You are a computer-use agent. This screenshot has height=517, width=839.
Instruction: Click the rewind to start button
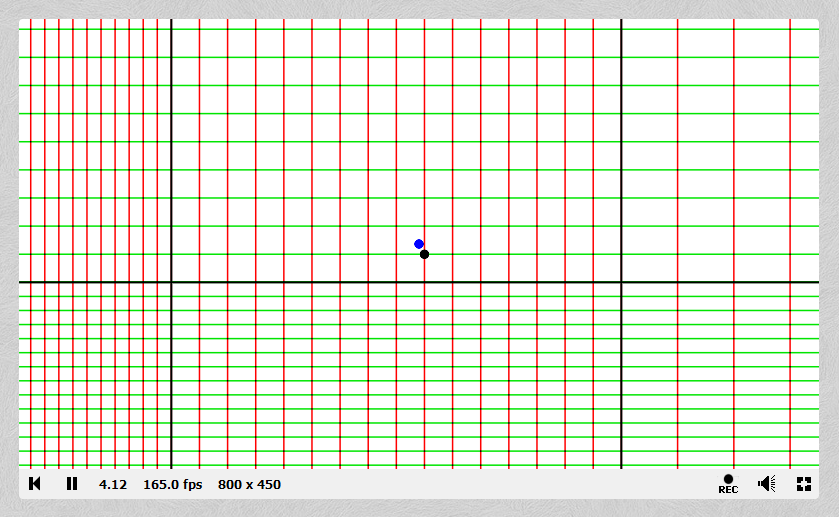tap(35, 484)
